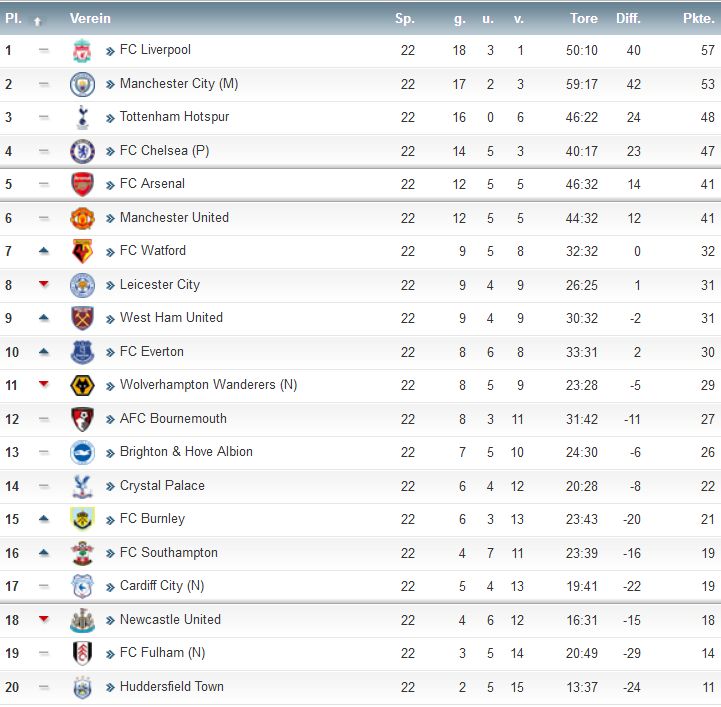Screen dimensions: 721x707
Task: Open the Crystal Palace team link
Action: click(x=162, y=486)
